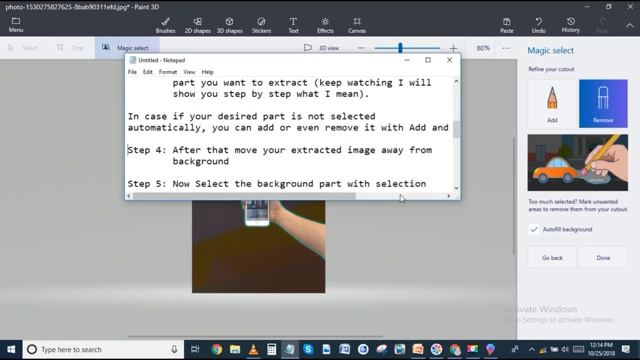Show hidden system tray icons
Screen dimensions: 640x360
pyautogui.click(x=531, y=349)
